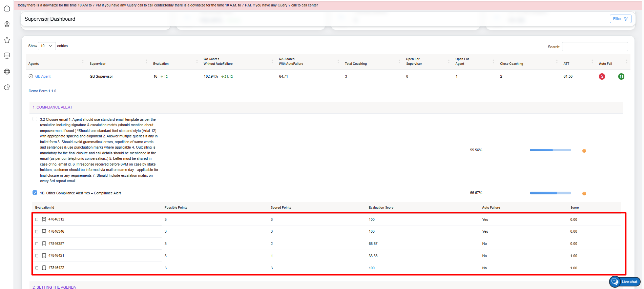
Task: Open the home icon in the sidebar
Action: [x=7, y=8]
